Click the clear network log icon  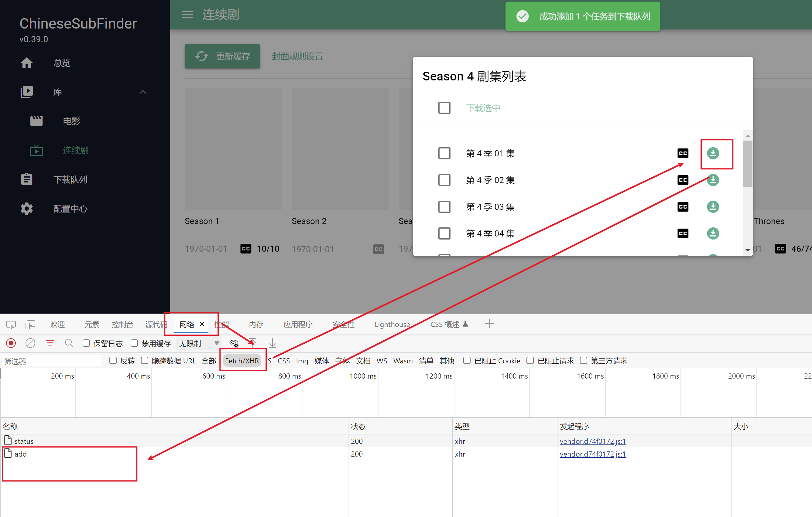pyautogui.click(x=30, y=343)
